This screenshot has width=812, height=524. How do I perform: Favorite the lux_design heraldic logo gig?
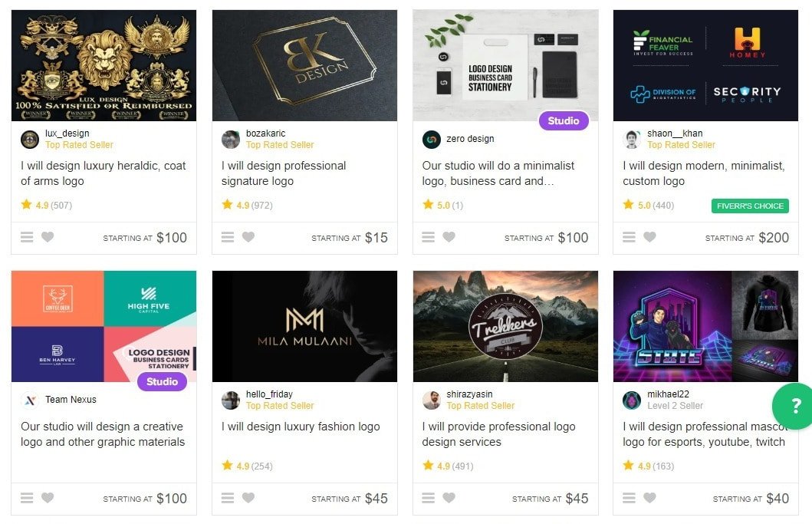[48, 237]
